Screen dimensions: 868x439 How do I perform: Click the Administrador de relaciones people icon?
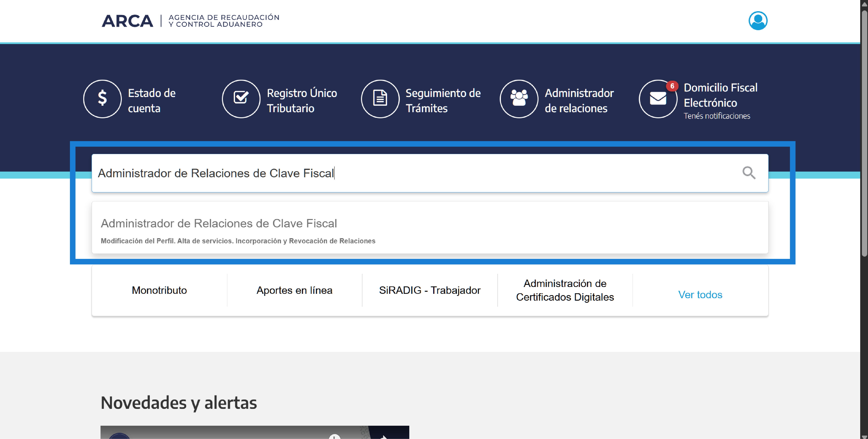(519, 99)
